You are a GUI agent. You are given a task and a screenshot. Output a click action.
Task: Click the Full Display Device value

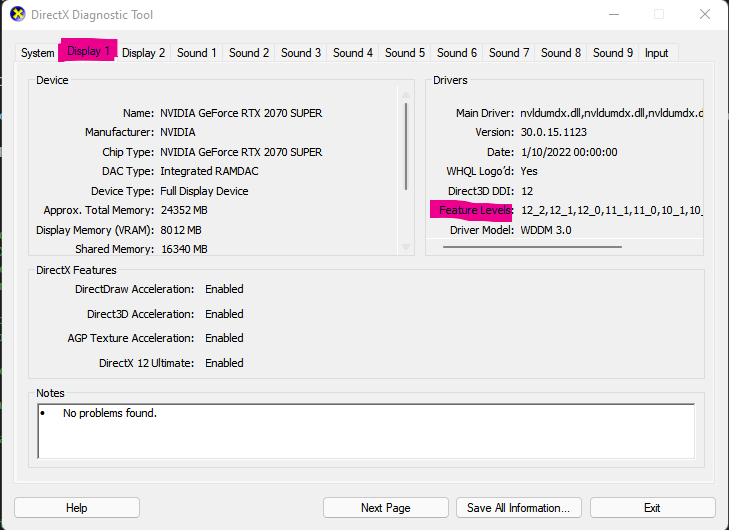(x=204, y=191)
